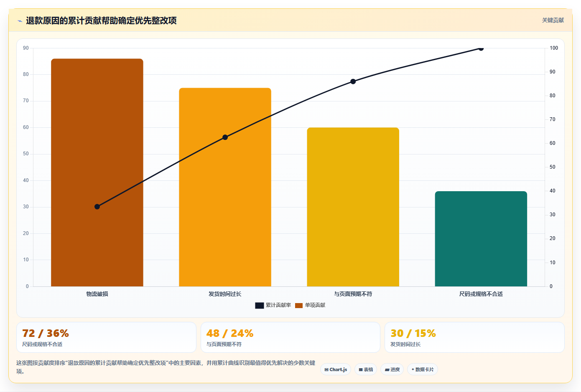Click 与页面预期不符 caption under 48 / 24%
This screenshot has height=392, width=581.
pos(224,344)
